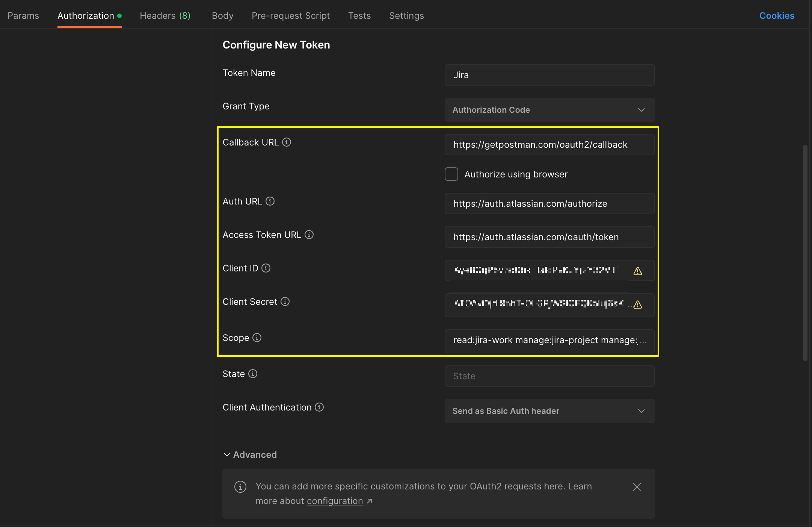Switch to the Headers tab
812x527 pixels.
(x=165, y=15)
